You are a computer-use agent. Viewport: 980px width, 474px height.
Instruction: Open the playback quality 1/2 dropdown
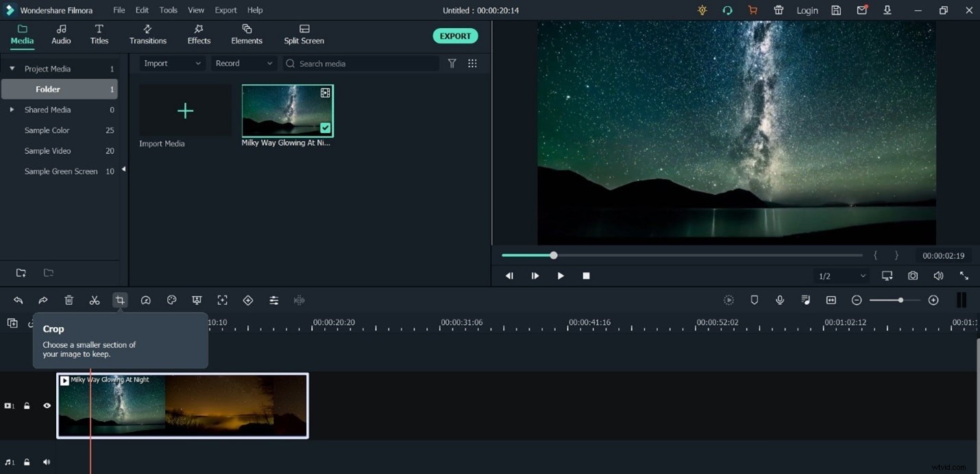pyautogui.click(x=841, y=276)
